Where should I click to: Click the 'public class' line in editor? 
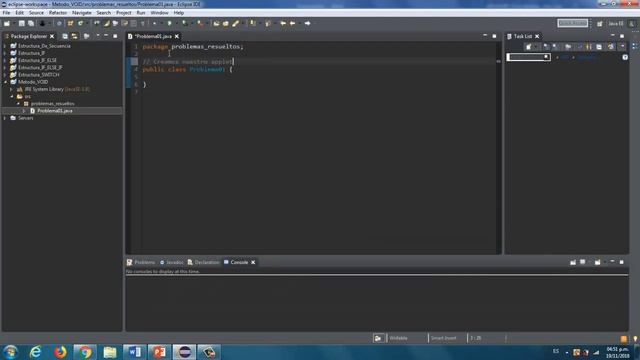187,69
